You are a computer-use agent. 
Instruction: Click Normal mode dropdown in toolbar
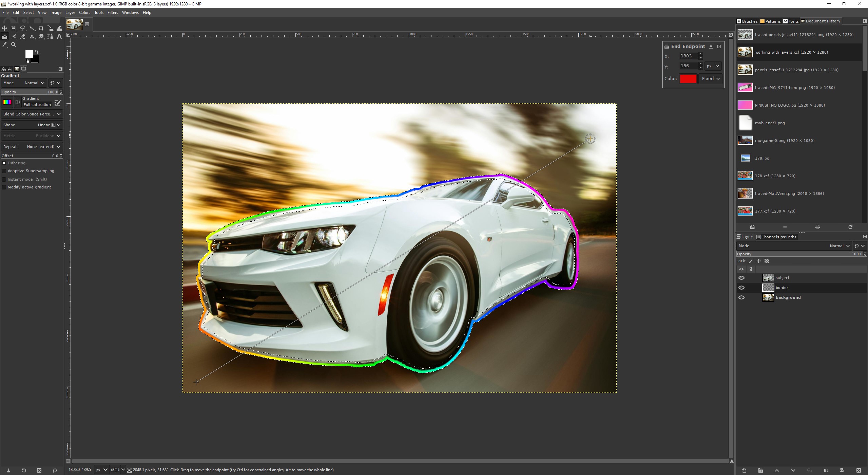tap(32, 83)
